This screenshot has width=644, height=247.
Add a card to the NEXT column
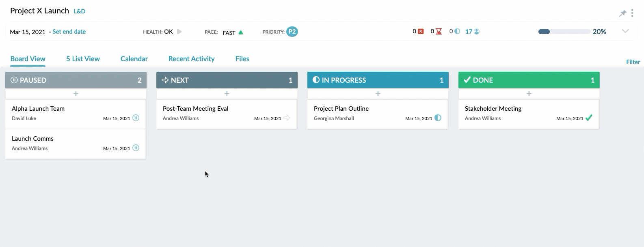point(227,94)
